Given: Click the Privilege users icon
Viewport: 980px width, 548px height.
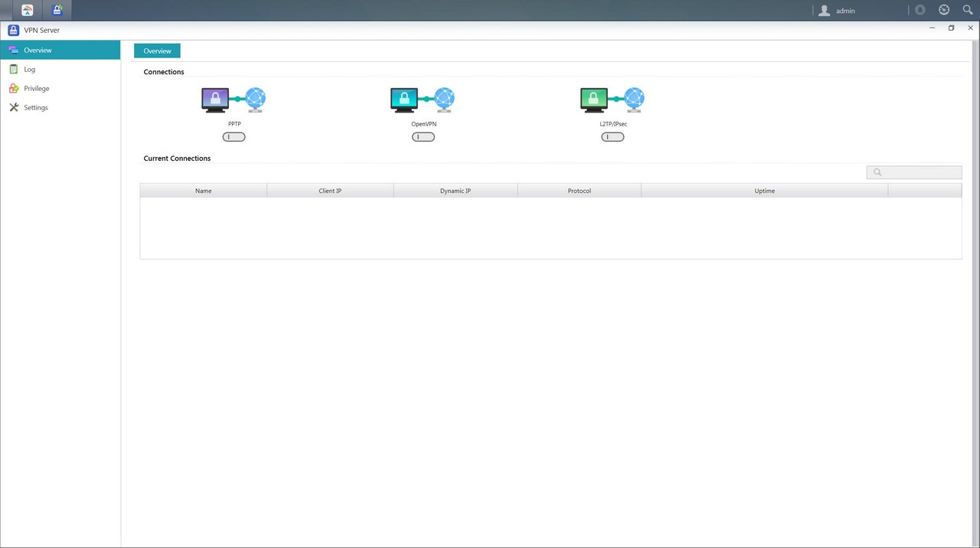Looking at the screenshot, I should point(14,88).
